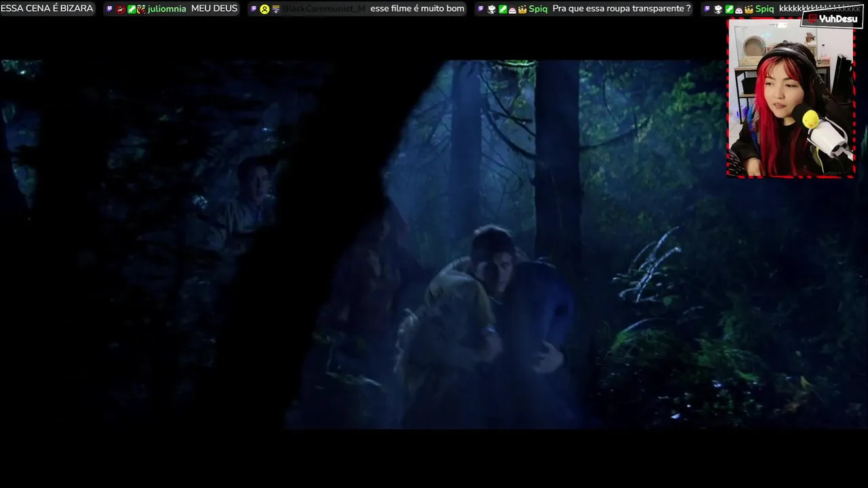This screenshot has height=488, width=868.
Task: Click Spiq username before 'Pra que essa roupa'
Action: (538, 9)
